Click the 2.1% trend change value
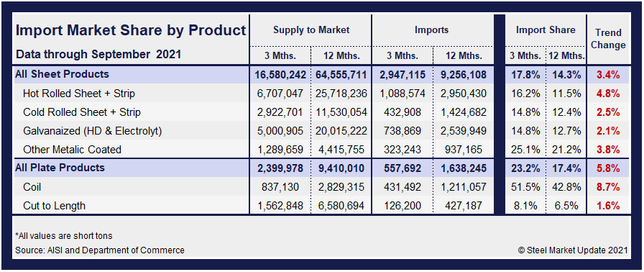The image size is (644, 272). 608,131
